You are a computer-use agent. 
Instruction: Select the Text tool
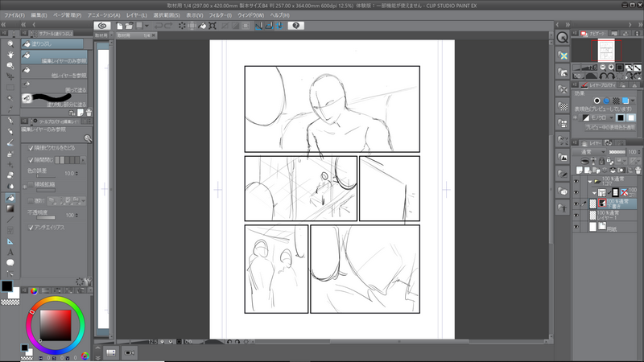(x=10, y=252)
